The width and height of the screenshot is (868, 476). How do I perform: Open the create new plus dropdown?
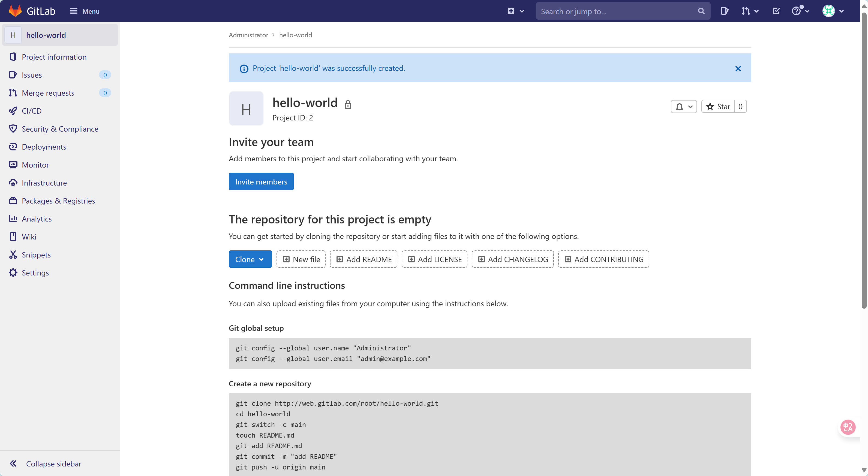(x=516, y=11)
